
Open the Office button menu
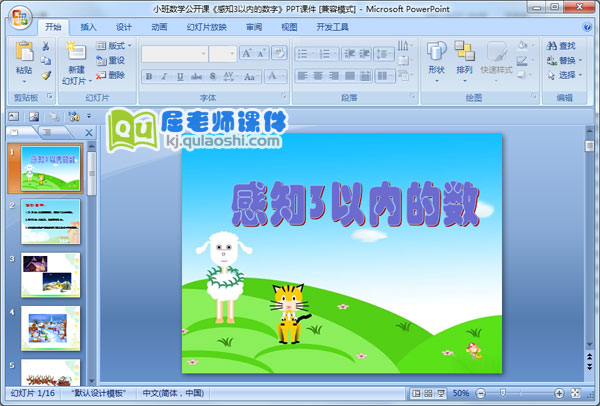(x=20, y=18)
